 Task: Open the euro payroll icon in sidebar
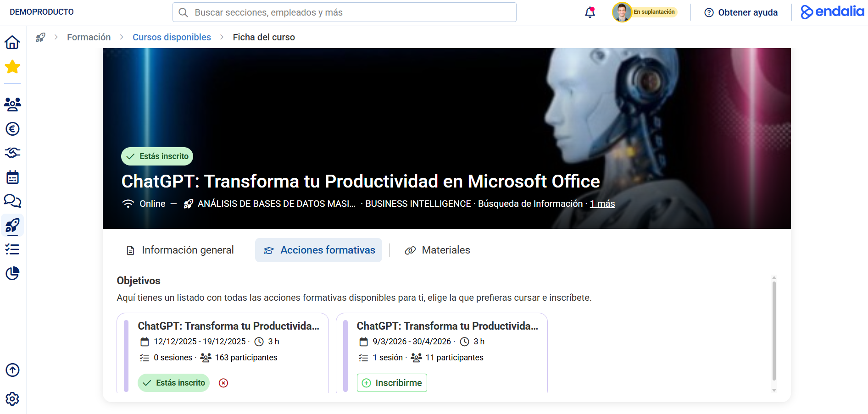pos(12,129)
